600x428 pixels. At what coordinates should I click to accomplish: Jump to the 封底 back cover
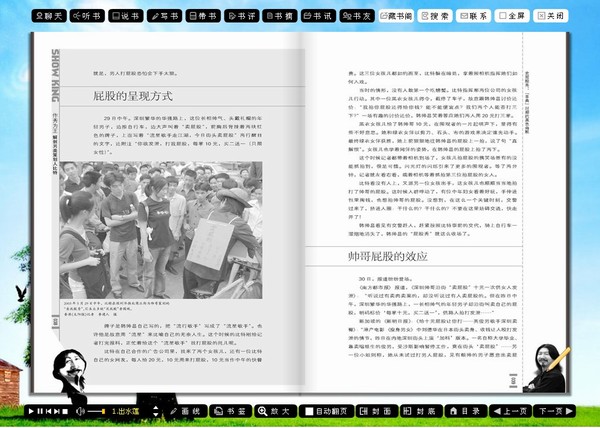click(x=422, y=411)
